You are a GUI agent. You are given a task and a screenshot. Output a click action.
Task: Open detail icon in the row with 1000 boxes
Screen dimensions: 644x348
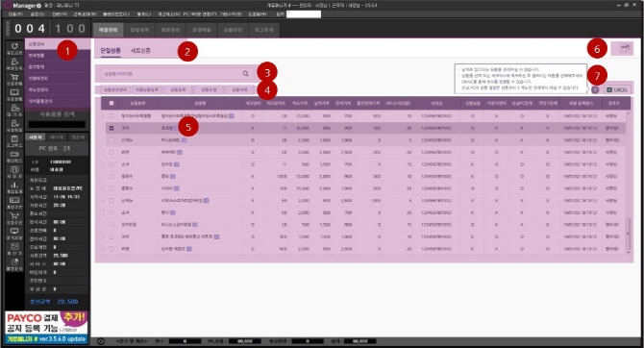coord(173,176)
